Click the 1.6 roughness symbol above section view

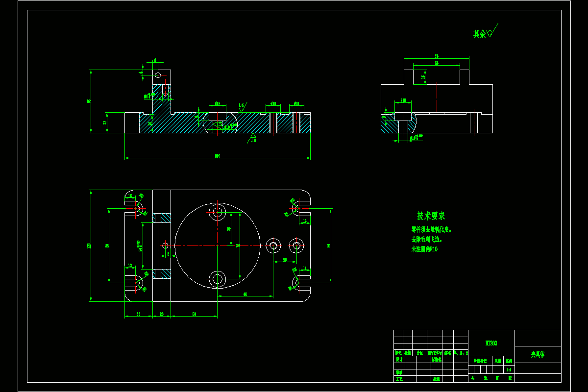pyautogui.click(x=243, y=106)
